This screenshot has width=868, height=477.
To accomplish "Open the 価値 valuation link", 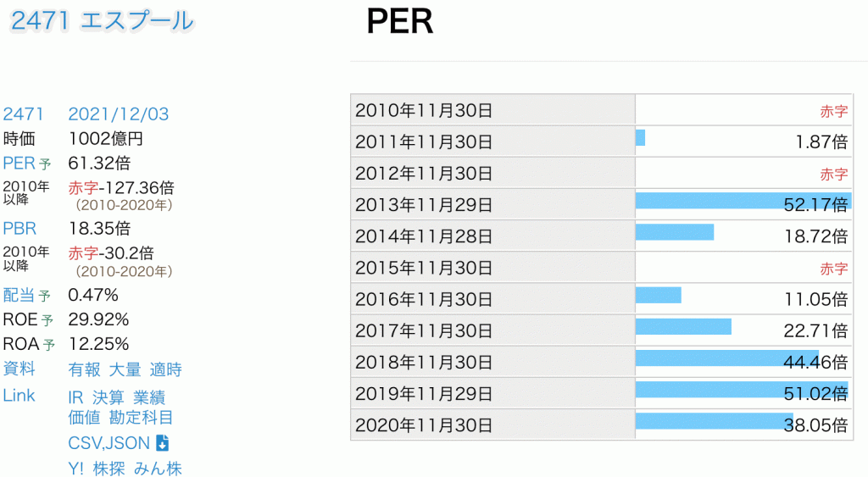I will (x=84, y=417).
